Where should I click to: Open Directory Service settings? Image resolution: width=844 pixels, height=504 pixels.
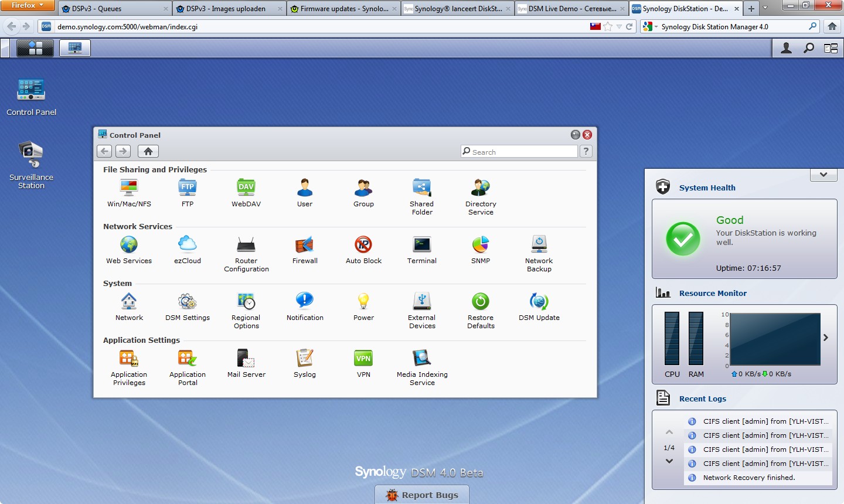coord(481,197)
